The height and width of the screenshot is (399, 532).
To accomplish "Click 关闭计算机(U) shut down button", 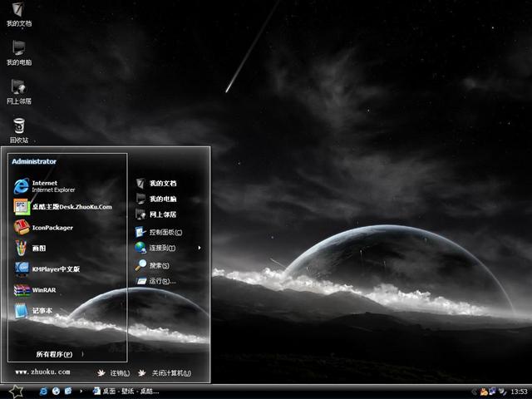I will (165, 373).
